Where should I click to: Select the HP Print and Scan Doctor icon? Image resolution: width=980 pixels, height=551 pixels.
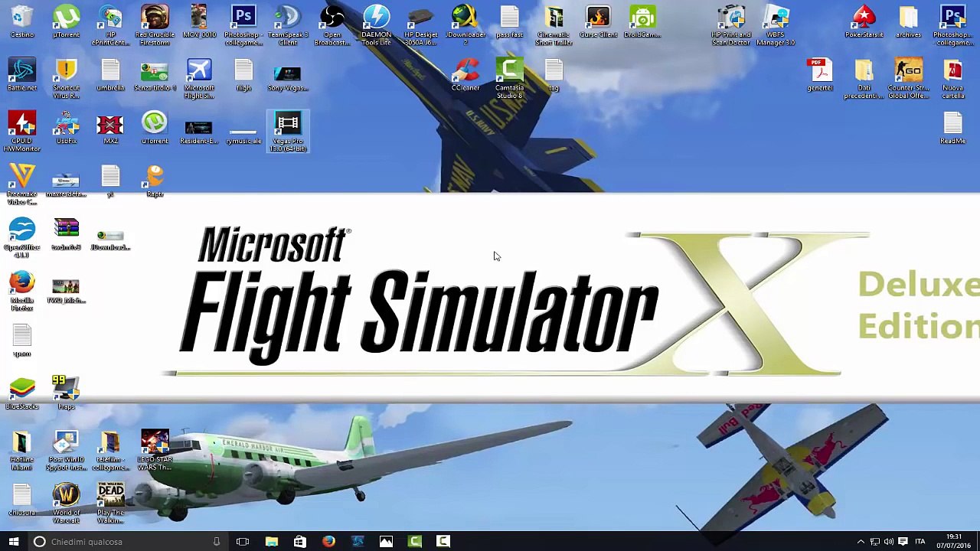point(731,25)
